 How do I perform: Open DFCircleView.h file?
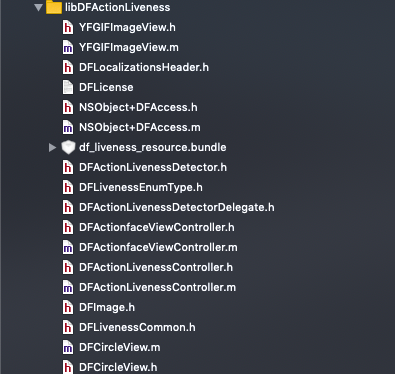(x=118, y=367)
